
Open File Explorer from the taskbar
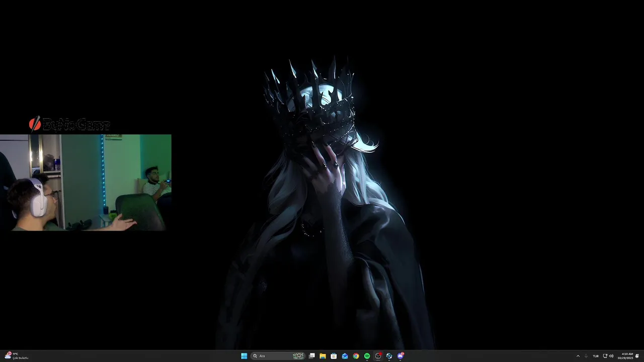pyautogui.click(x=323, y=356)
